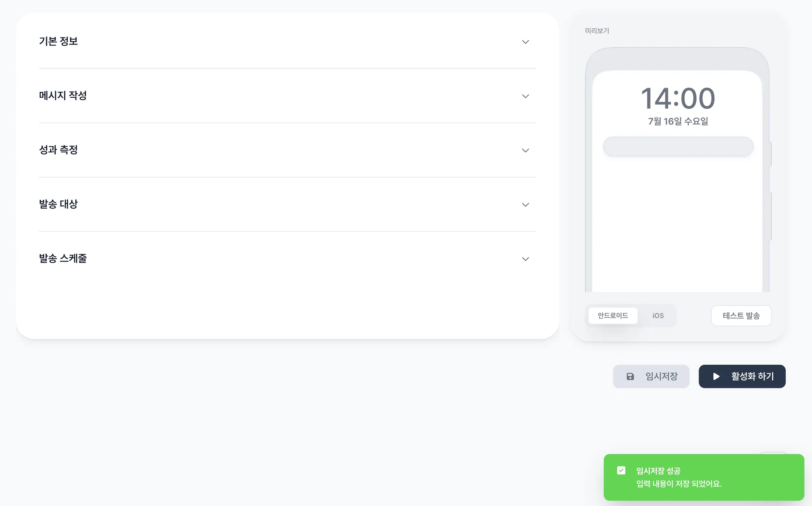The width and height of the screenshot is (812, 506).
Task: Click the checkmark icon in success toast
Action: (x=621, y=470)
